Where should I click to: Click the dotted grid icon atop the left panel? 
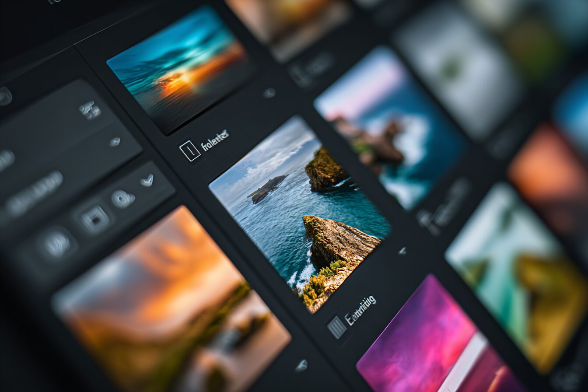(x=90, y=110)
